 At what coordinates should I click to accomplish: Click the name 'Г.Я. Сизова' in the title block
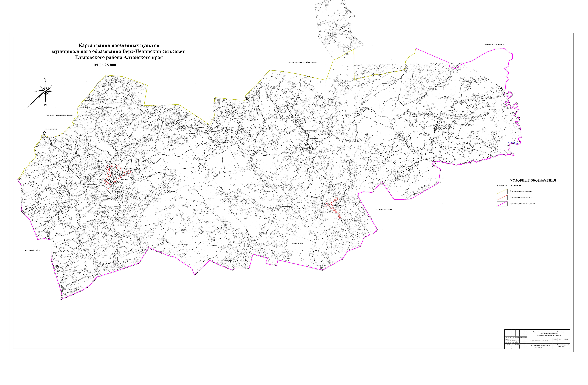click(x=515, y=343)
